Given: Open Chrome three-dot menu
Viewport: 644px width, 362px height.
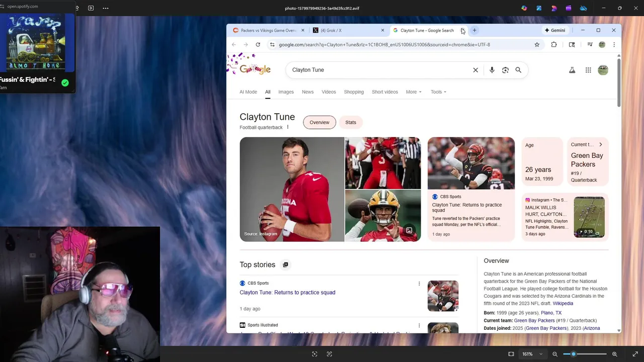Looking at the screenshot, I should tap(614, 45).
